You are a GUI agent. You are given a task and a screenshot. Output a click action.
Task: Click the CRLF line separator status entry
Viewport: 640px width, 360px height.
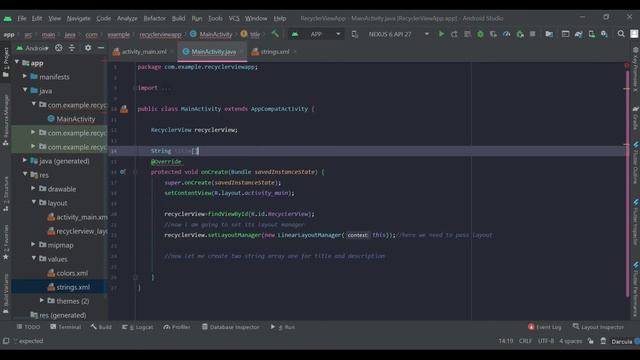click(x=525, y=341)
